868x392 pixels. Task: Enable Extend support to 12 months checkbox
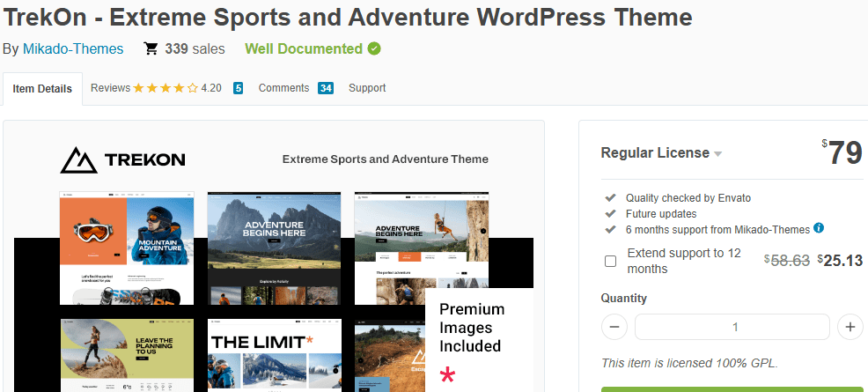coord(611,262)
